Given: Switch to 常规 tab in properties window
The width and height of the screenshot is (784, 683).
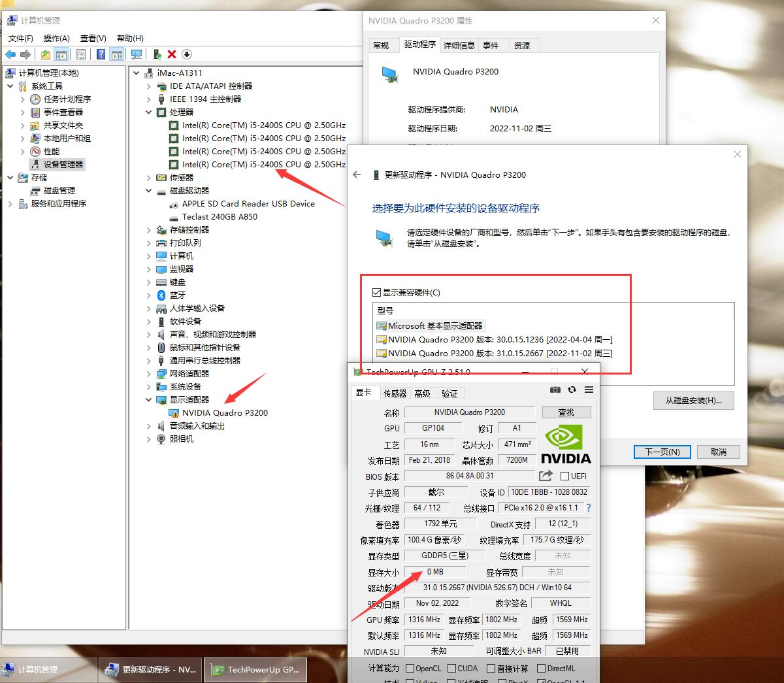Looking at the screenshot, I should pos(381,45).
